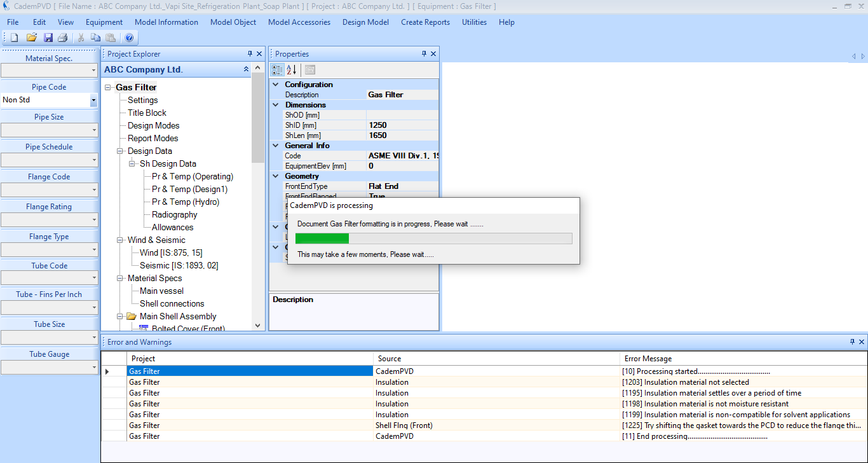The height and width of the screenshot is (463, 868).
Task: Open the Pipe Code dropdown
Action: [93, 100]
